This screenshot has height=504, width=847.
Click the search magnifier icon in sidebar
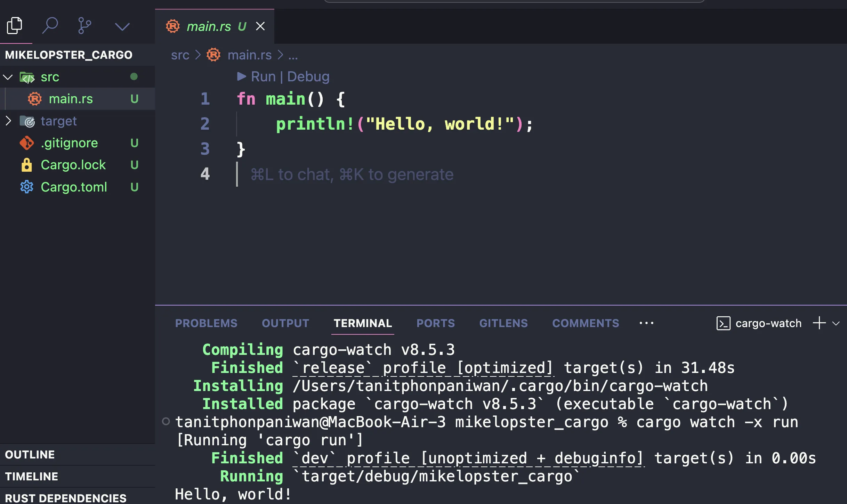coord(50,26)
